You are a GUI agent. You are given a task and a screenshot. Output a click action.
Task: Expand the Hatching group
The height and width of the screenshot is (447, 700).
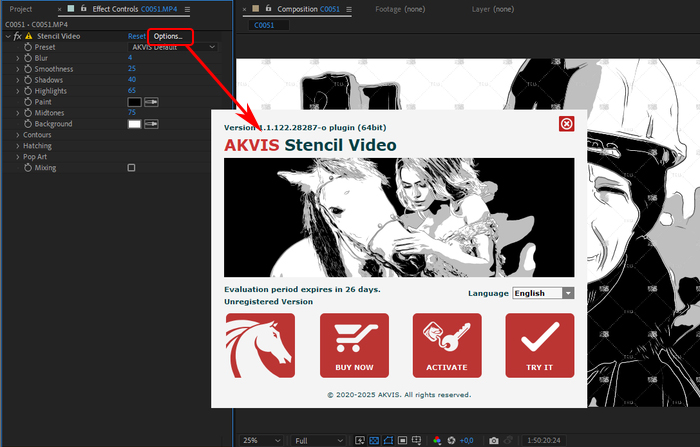click(x=17, y=146)
